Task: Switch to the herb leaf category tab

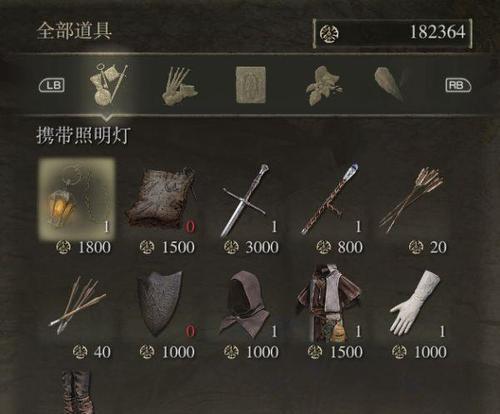Action: click(323, 86)
